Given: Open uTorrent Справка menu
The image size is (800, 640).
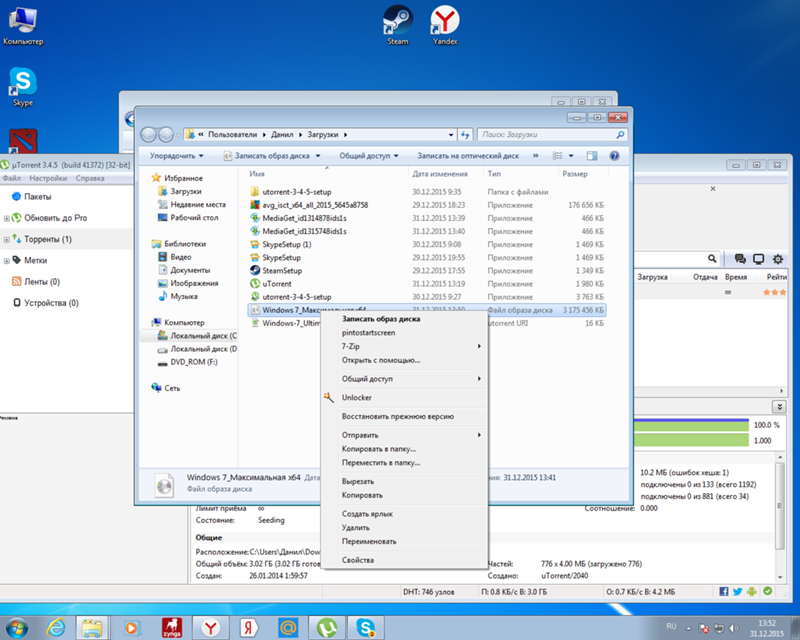Looking at the screenshot, I should 90,178.
